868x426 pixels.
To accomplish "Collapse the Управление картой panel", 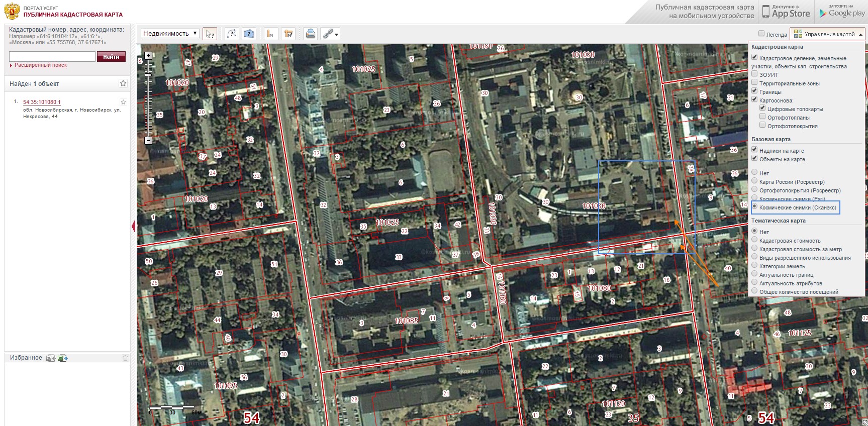I will 860,34.
